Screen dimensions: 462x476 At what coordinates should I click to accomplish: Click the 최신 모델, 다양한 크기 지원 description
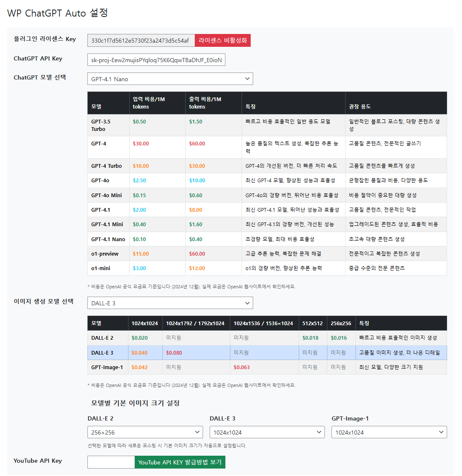click(391, 367)
